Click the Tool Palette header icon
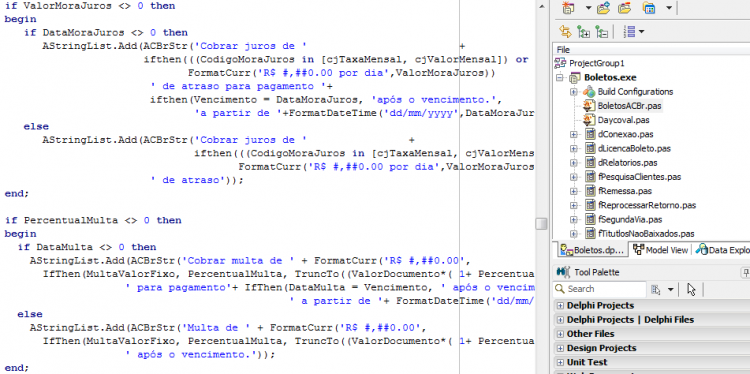 point(562,273)
